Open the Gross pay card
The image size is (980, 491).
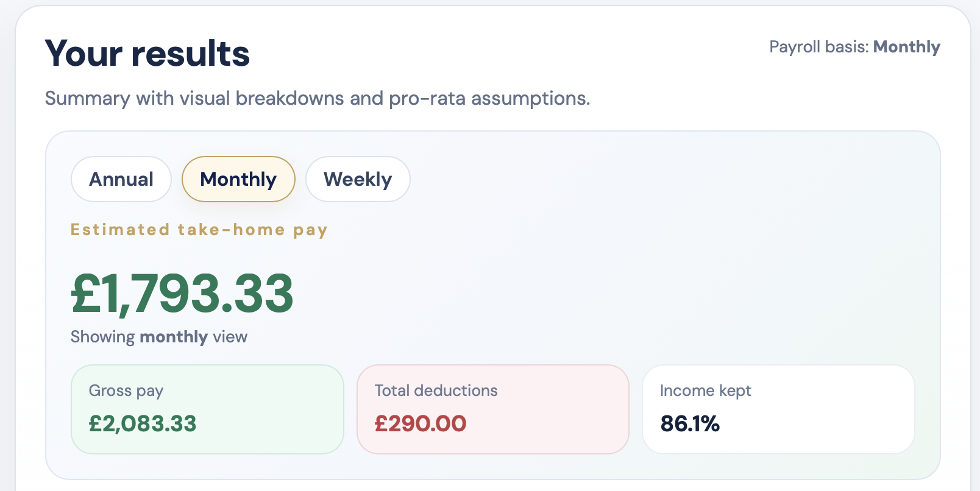point(207,409)
